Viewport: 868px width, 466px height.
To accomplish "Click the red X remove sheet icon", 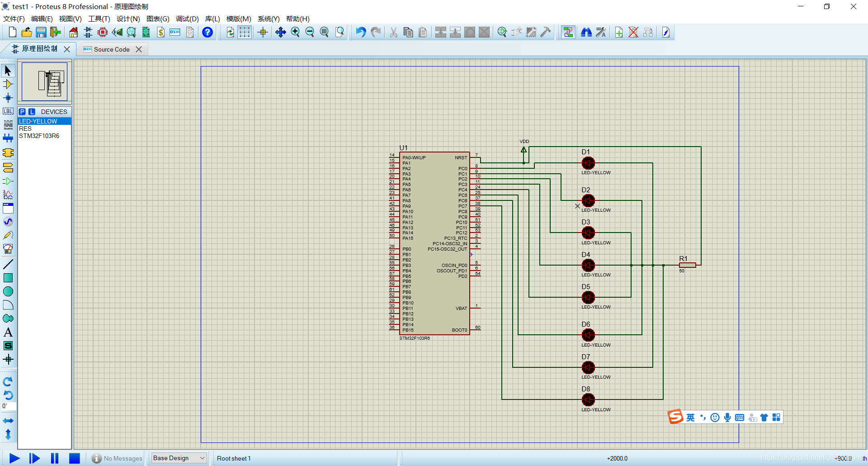I will click(x=633, y=32).
